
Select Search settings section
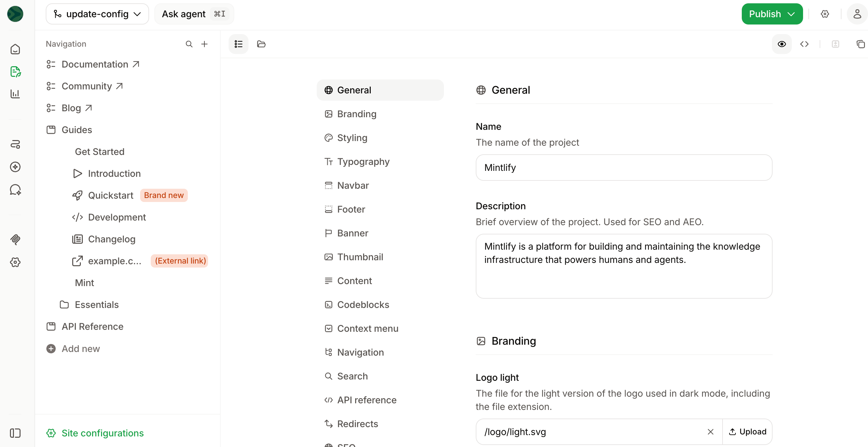(x=380, y=376)
